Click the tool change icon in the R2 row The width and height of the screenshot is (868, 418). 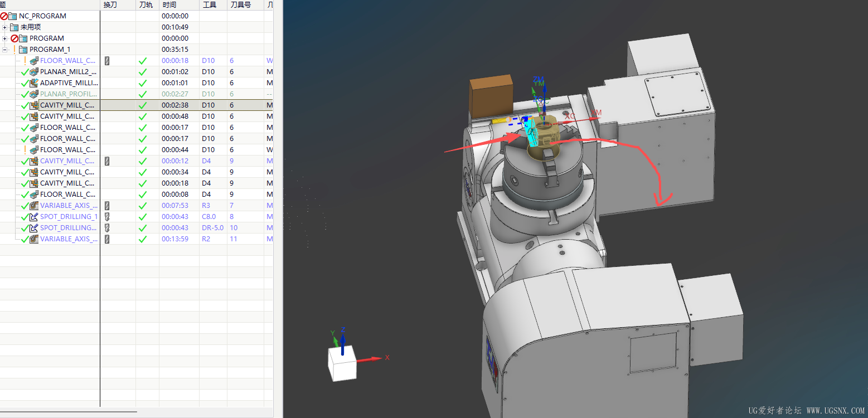point(107,239)
